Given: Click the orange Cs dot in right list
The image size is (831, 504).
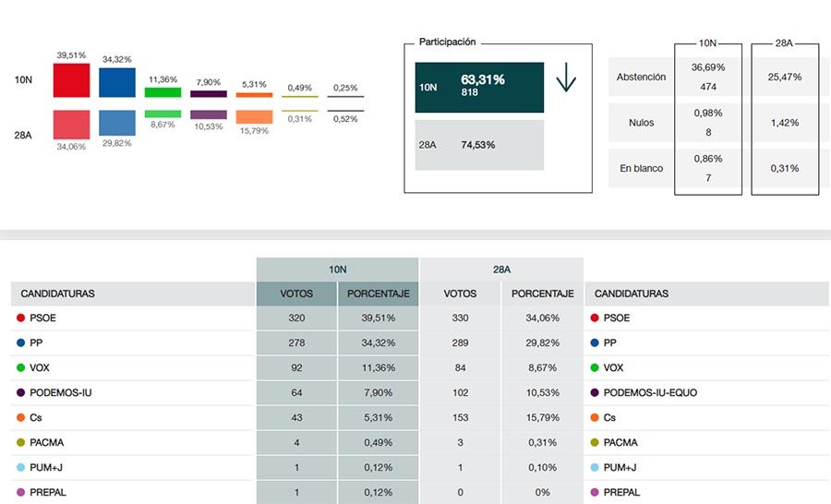Looking at the screenshot, I should 594,417.
